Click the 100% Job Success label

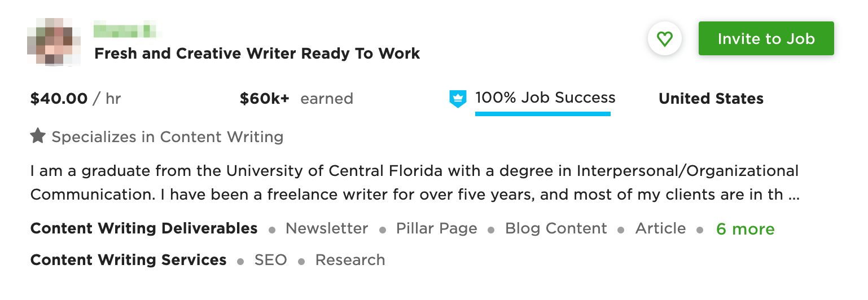pyautogui.click(x=545, y=98)
